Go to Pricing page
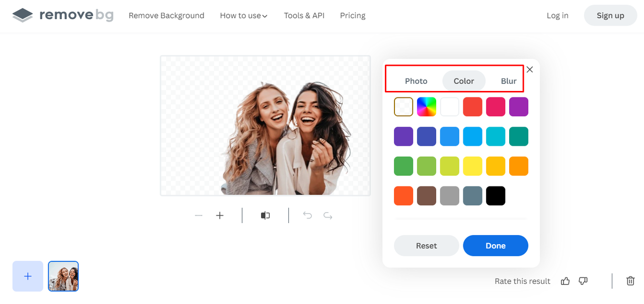The width and height of the screenshot is (644, 304). (x=353, y=16)
